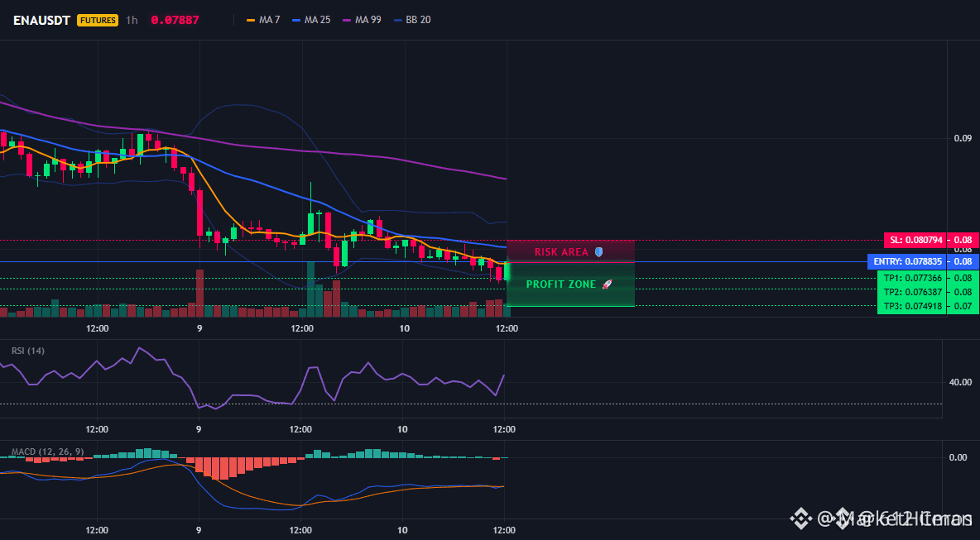Toggle the MA 7 legend entry

[x=263, y=20]
